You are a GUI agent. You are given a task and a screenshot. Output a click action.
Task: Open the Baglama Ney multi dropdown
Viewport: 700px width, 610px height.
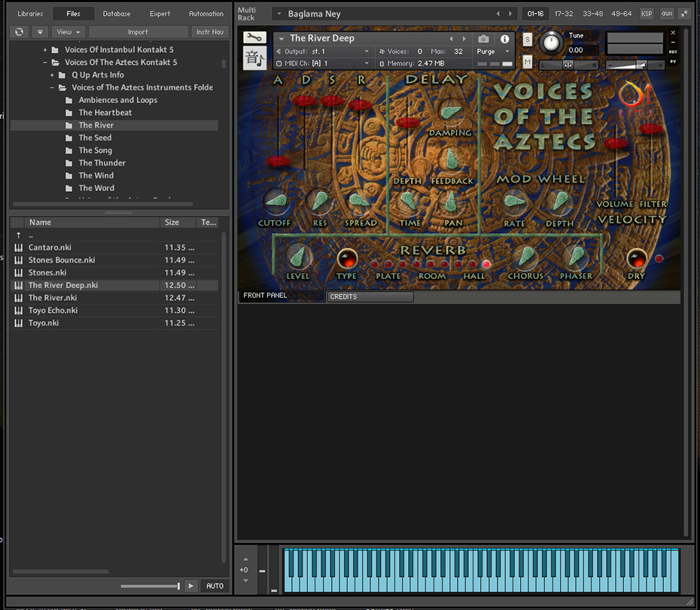tap(279, 14)
